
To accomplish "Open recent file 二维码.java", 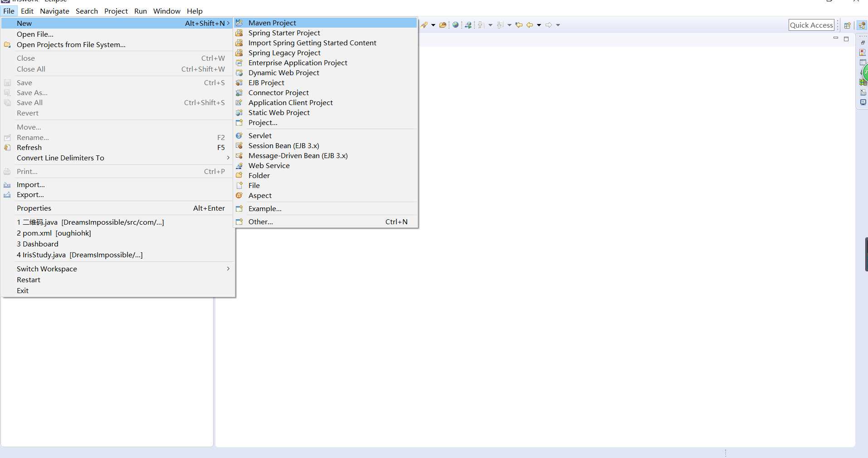I will 117,222.
